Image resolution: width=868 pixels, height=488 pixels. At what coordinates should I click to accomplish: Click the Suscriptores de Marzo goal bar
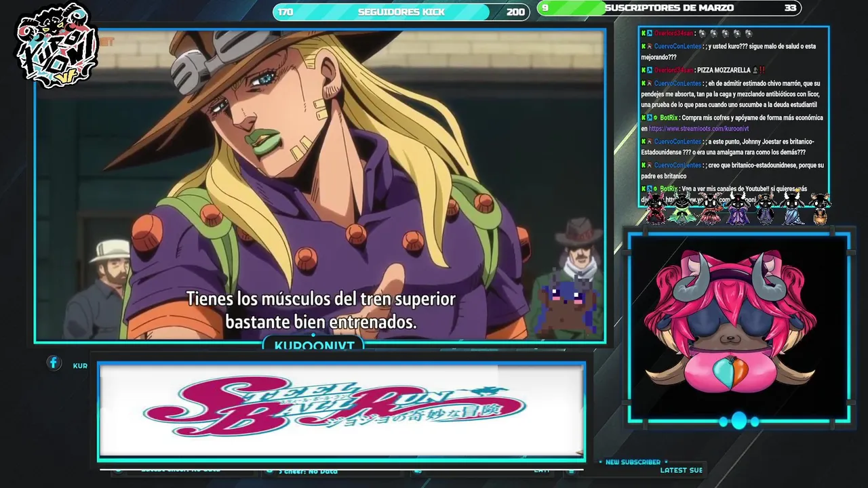coord(669,8)
